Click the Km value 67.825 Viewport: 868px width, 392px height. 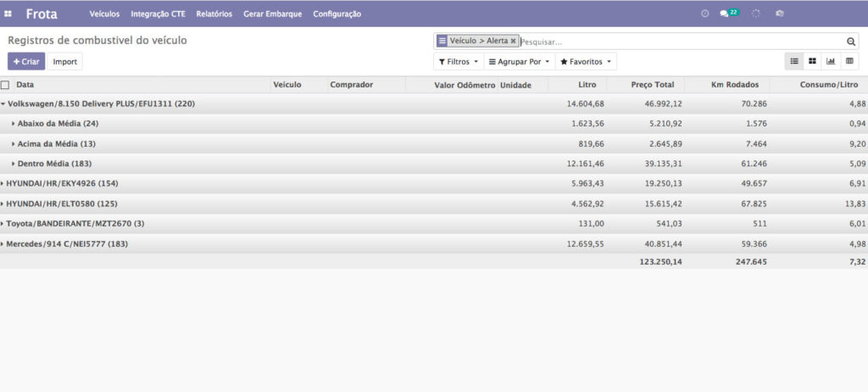[754, 204]
